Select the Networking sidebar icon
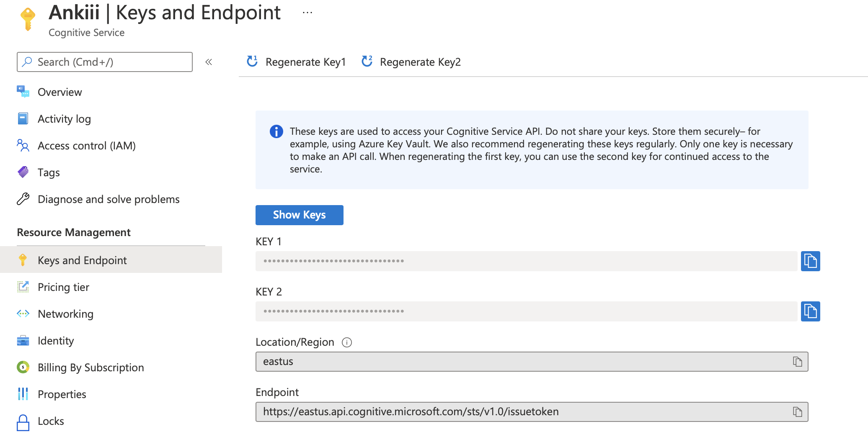Viewport: 868px width, 442px height. pos(23,314)
